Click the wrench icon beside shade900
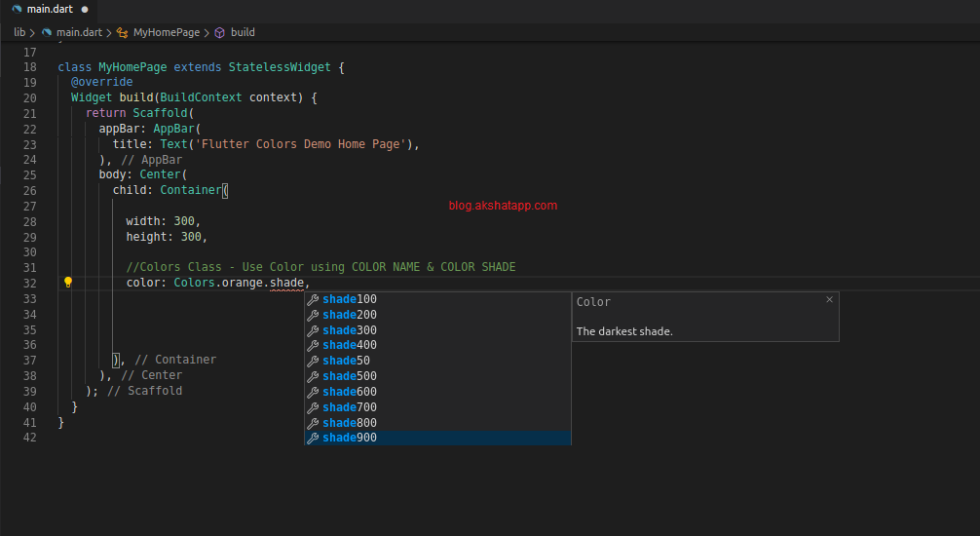This screenshot has width=980, height=536. click(x=313, y=439)
